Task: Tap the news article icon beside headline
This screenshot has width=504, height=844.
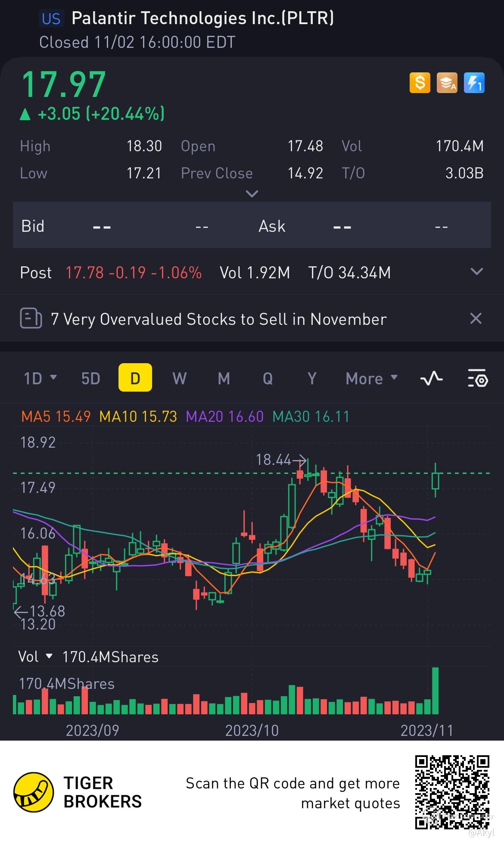Action: pos(31,319)
